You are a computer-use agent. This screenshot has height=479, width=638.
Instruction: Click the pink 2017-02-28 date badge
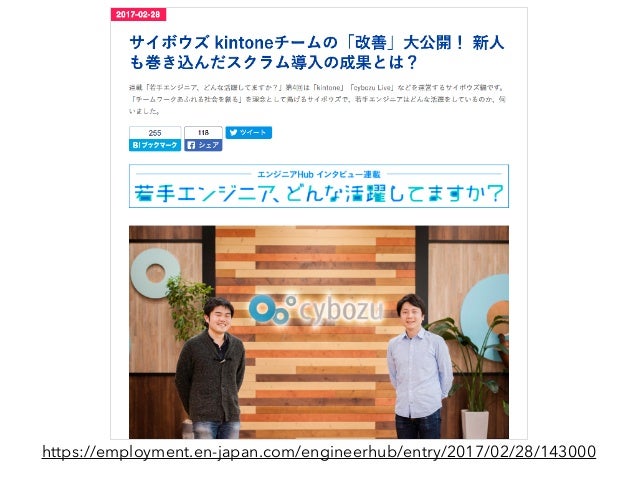[x=138, y=14]
